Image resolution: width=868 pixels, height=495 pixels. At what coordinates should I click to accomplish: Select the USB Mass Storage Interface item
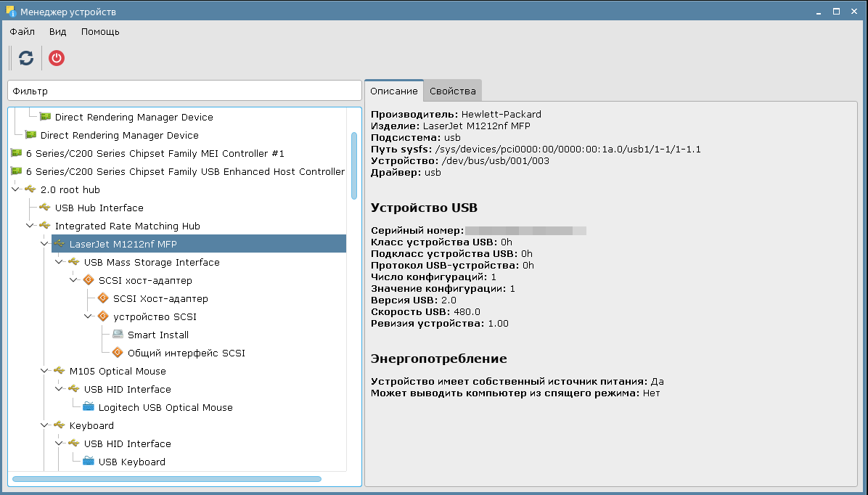151,262
